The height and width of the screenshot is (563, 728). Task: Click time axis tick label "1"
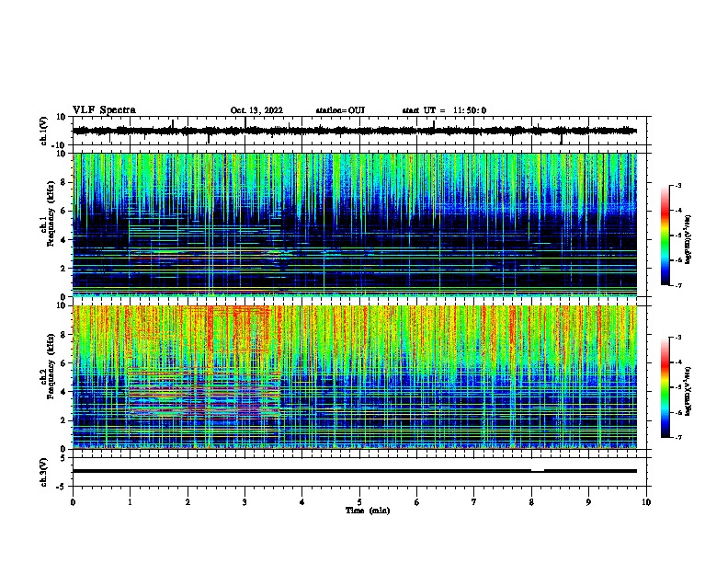(130, 502)
